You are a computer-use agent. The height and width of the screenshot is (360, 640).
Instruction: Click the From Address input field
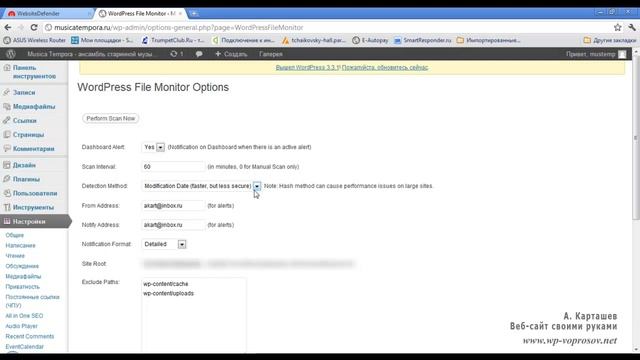(x=173, y=206)
